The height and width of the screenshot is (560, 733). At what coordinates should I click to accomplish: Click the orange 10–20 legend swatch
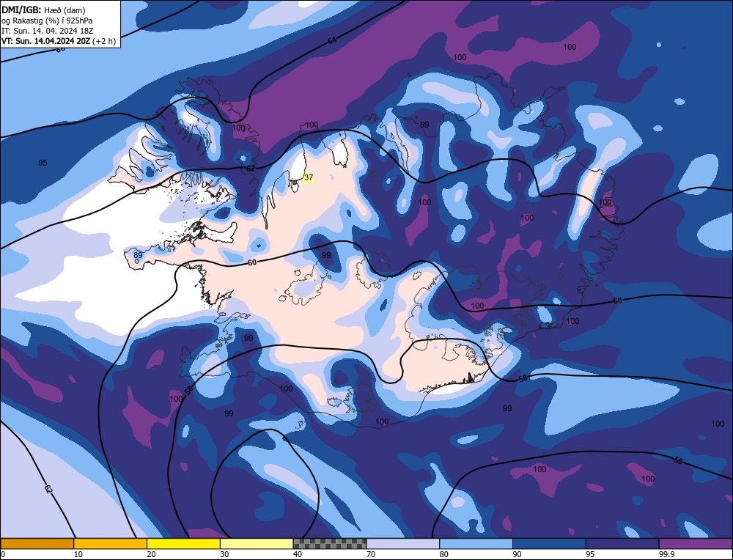click(111, 543)
